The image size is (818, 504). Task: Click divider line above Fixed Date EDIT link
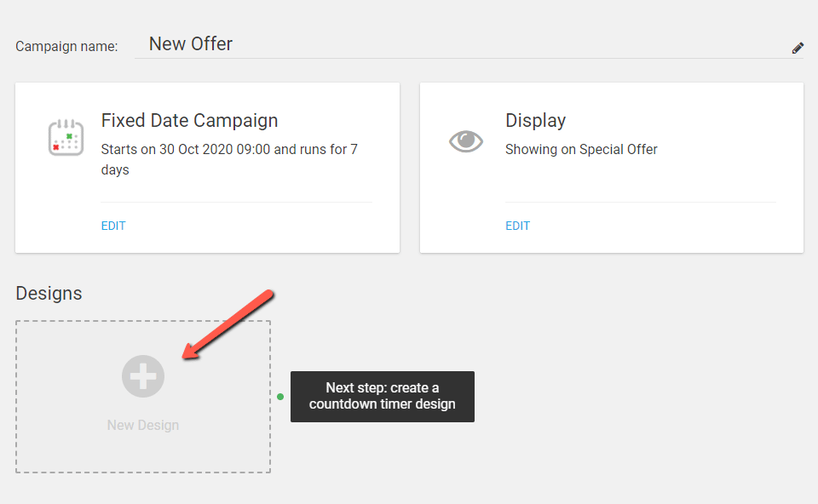tap(236, 202)
